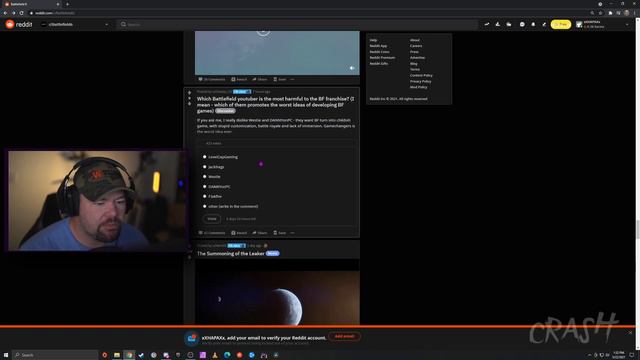Screen dimensions: 640x360
Task: Click the Careers footer link
Action: point(416,46)
